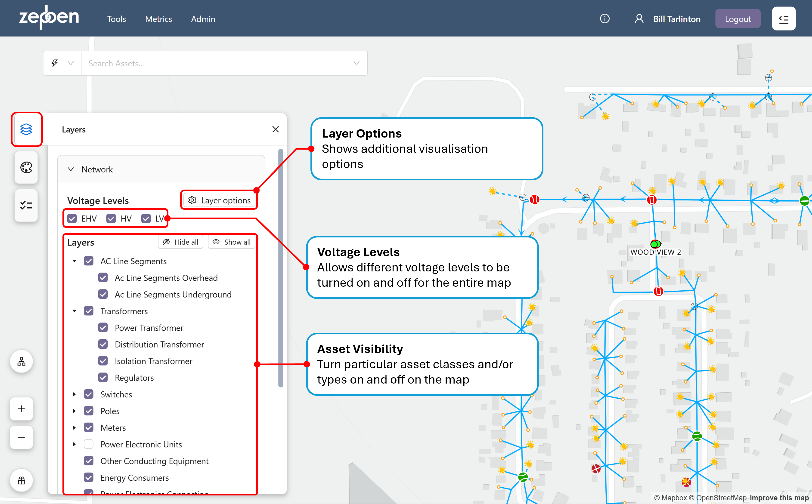Expand Poles tree

coord(74,411)
